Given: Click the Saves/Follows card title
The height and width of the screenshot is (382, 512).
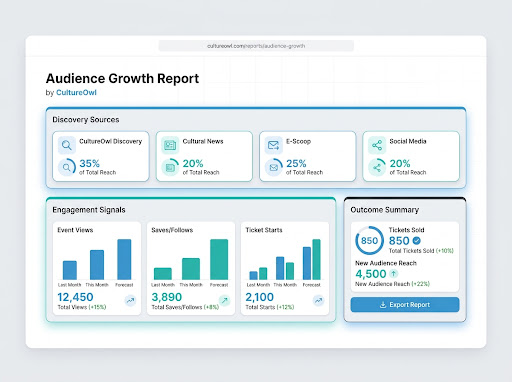Looking at the screenshot, I should click(172, 230).
